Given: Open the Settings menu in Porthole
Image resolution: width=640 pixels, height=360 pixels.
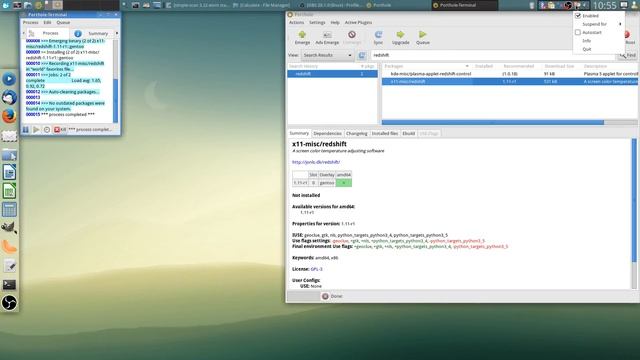Looking at the screenshot, I should point(317,22).
